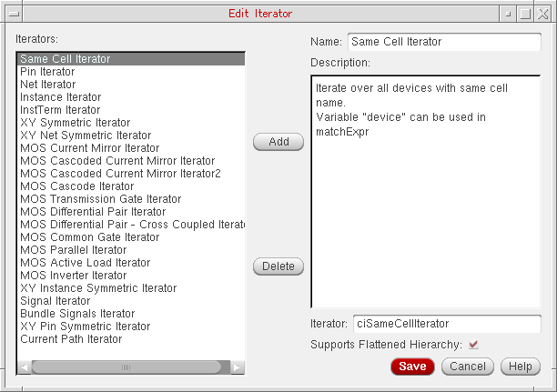
Task: Click the Delete button
Action: pyautogui.click(x=278, y=266)
